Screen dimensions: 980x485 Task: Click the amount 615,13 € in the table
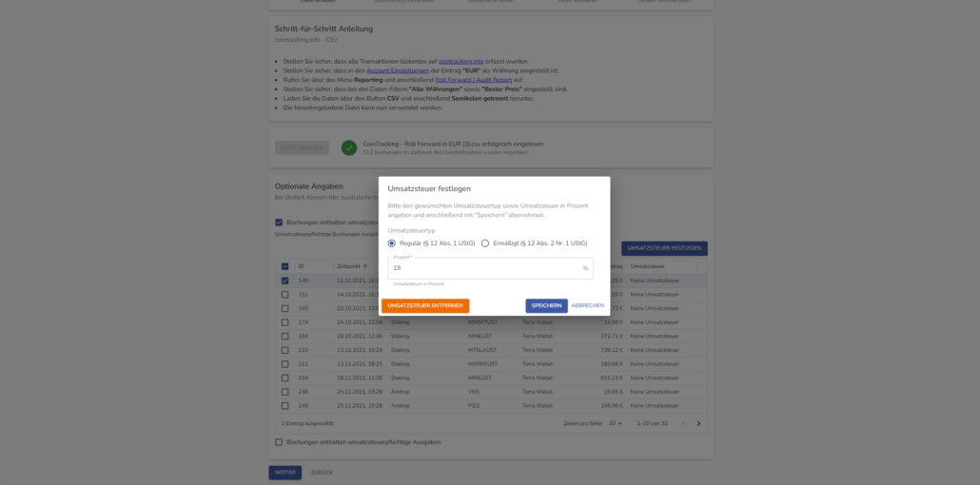[612, 378]
